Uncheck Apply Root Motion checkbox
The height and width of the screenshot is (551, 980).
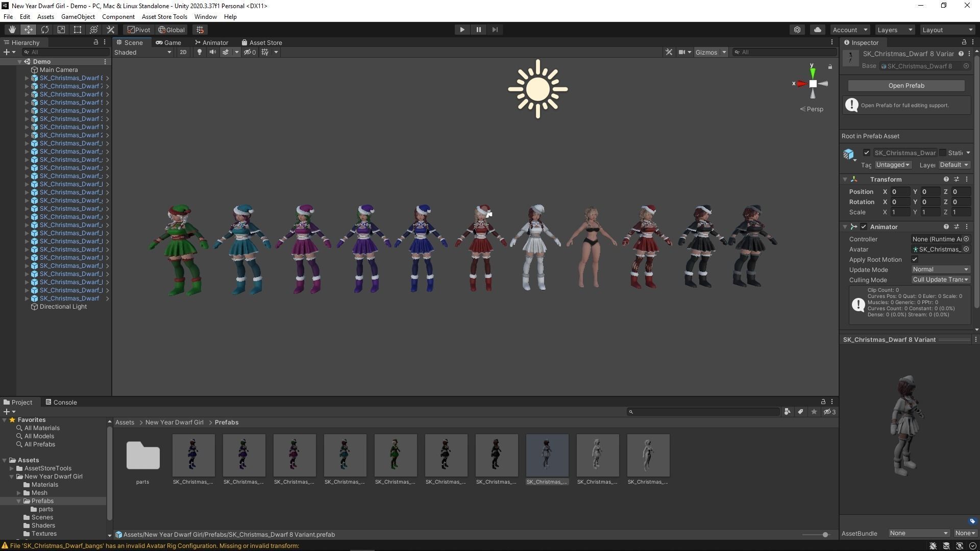click(915, 260)
